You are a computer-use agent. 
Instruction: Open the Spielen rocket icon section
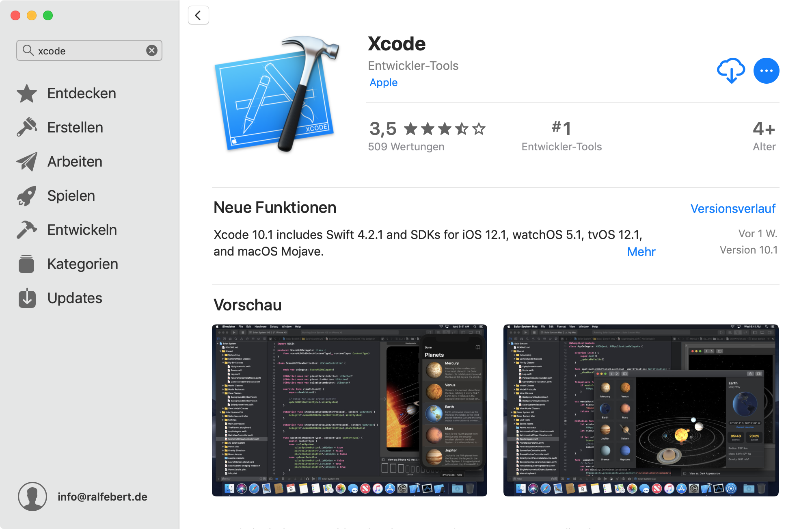tap(27, 195)
